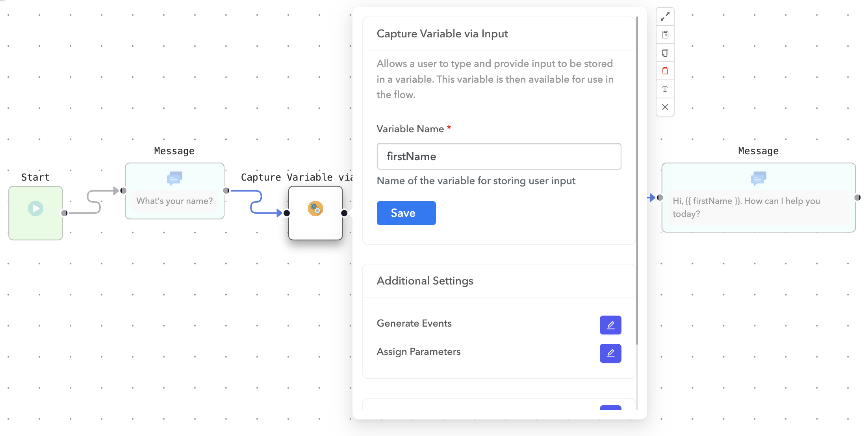The height and width of the screenshot is (436, 868).
Task: Delete the selected node
Action: [x=665, y=71]
